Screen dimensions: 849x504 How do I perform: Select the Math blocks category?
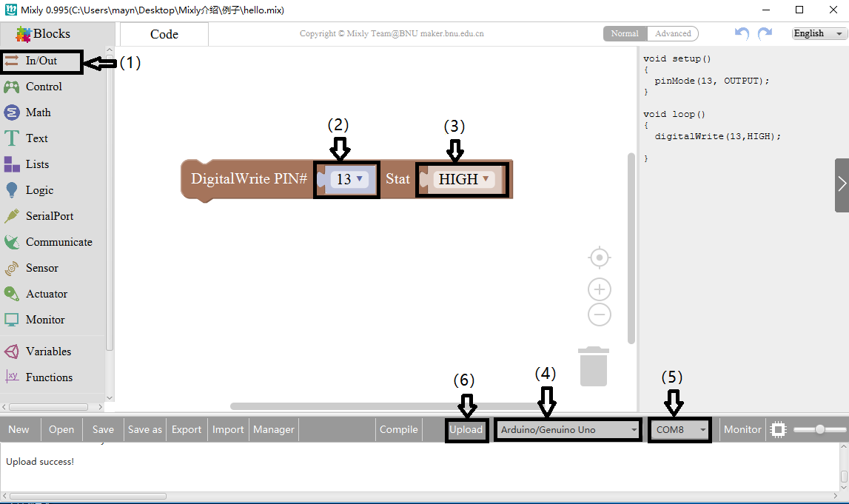click(x=38, y=112)
